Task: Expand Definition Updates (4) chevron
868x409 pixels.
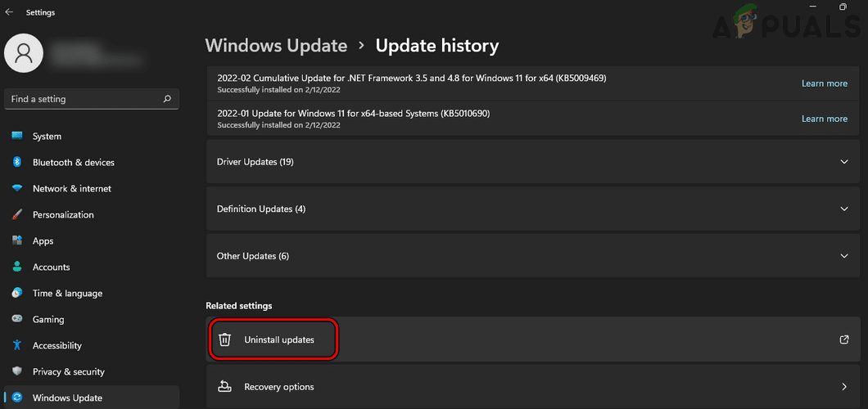Action: pos(844,209)
